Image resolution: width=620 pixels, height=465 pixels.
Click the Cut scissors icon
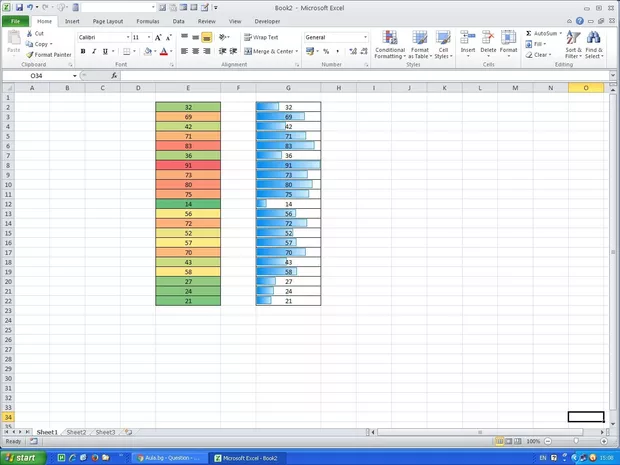coord(29,34)
